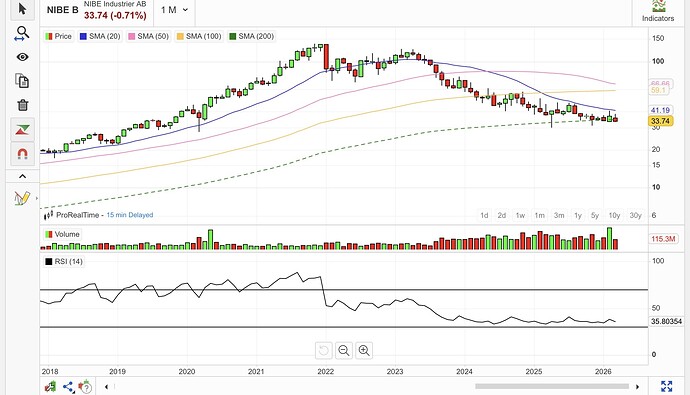Click the 35.80354 RSI value label
Screen dimensions: 690x395
click(x=666, y=322)
